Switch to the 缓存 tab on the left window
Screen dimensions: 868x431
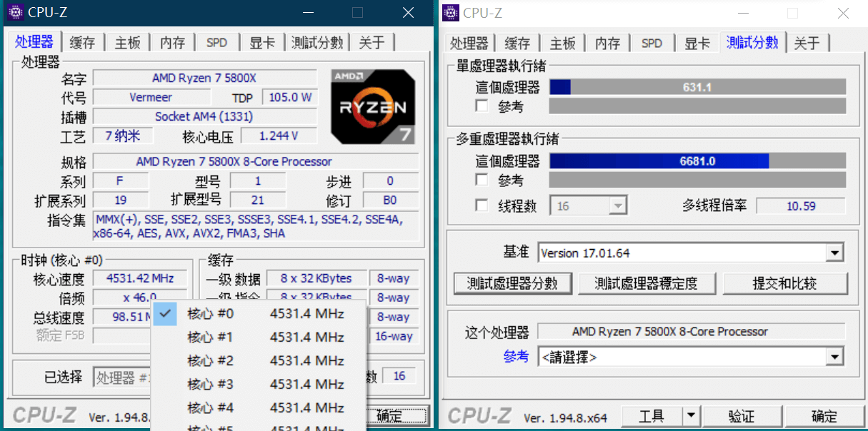click(81, 42)
